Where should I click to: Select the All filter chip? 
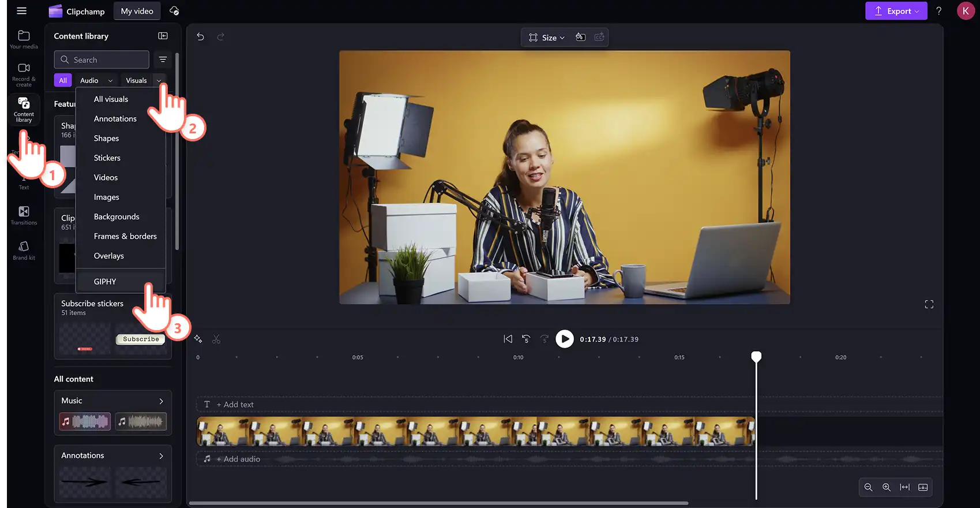pyautogui.click(x=63, y=81)
